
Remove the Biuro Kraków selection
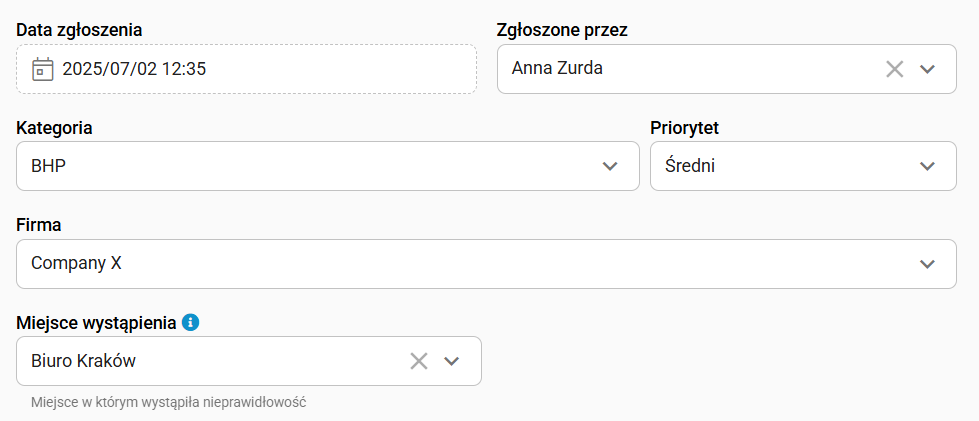coord(418,361)
